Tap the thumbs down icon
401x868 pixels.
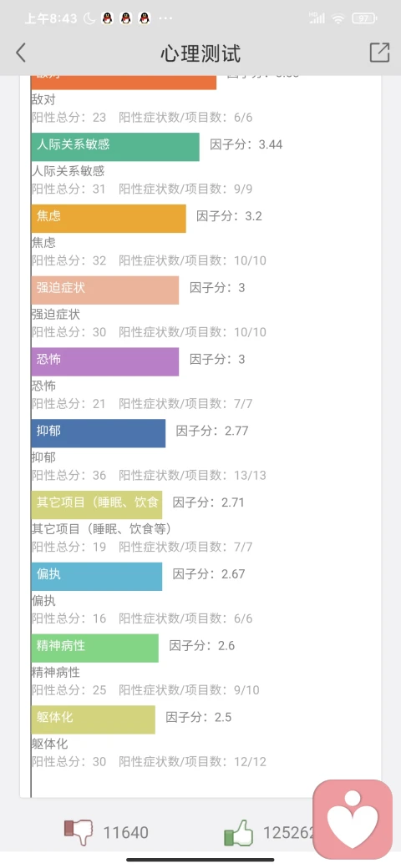click(x=79, y=832)
